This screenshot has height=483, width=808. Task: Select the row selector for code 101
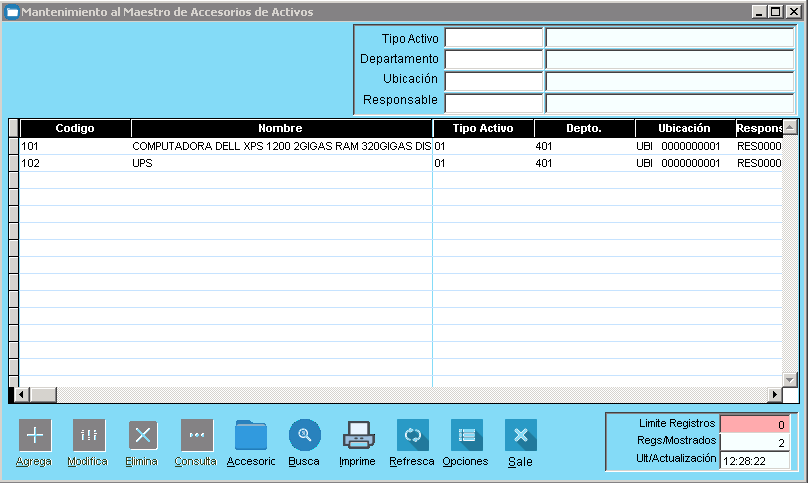pos(13,146)
